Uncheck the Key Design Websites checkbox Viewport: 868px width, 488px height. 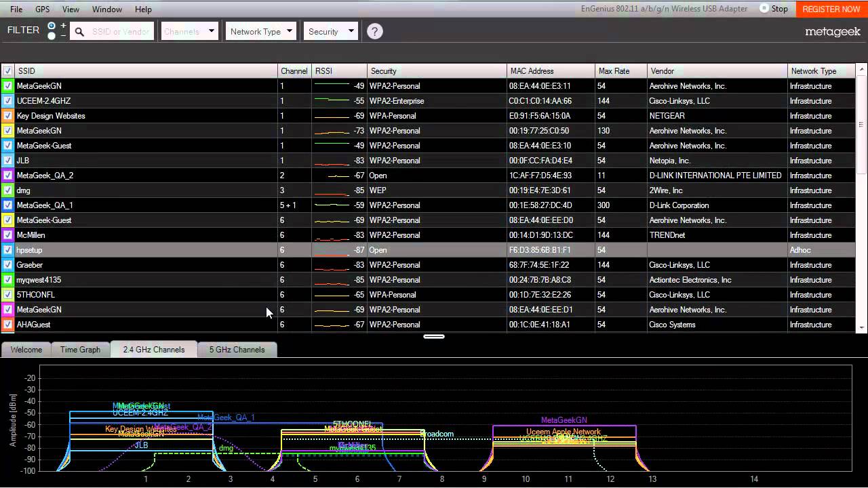(x=7, y=116)
